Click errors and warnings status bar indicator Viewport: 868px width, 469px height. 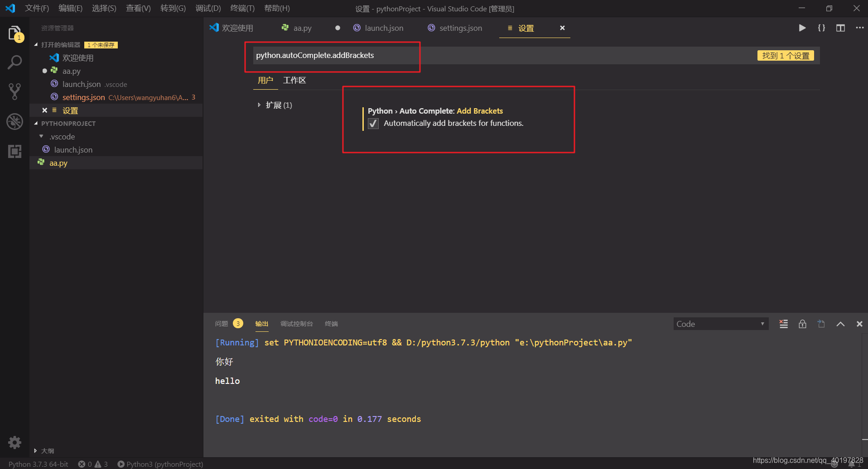tap(93, 464)
